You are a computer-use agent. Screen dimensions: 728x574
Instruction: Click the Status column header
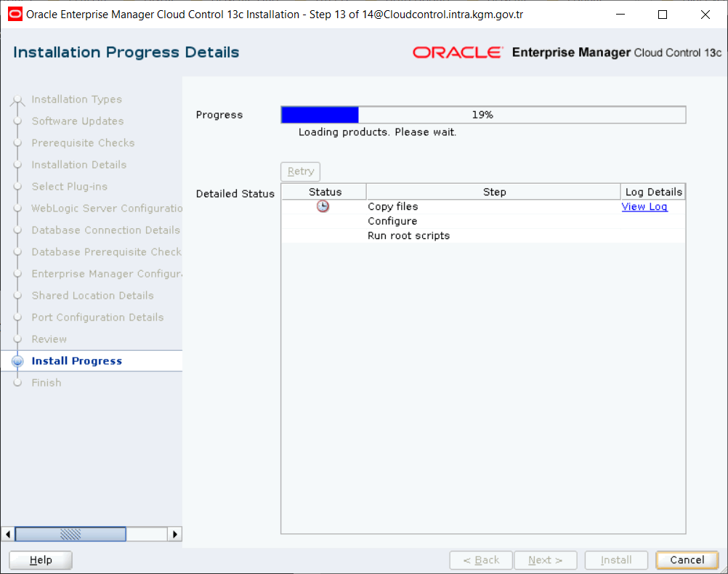pos(324,192)
